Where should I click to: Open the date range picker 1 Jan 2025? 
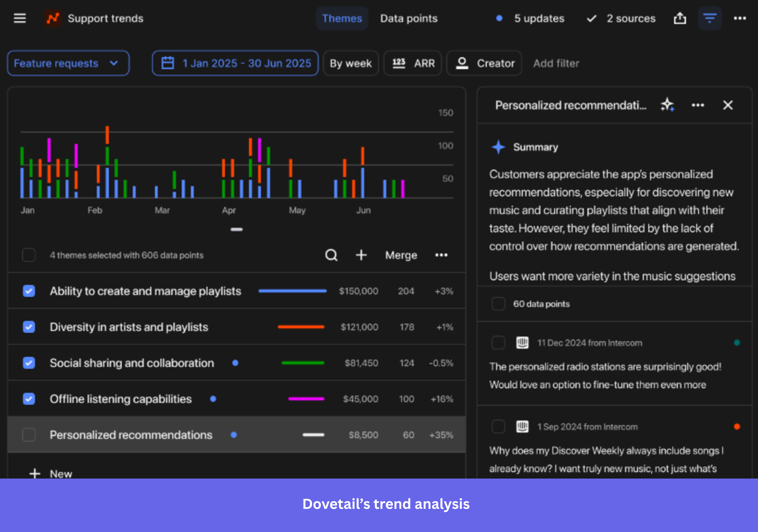tap(235, 63)
